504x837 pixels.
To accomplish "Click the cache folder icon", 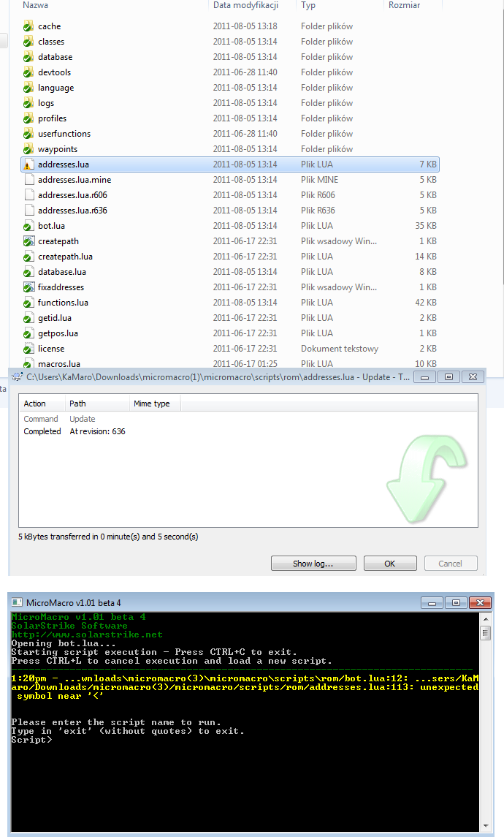I will tap(28, 26).
